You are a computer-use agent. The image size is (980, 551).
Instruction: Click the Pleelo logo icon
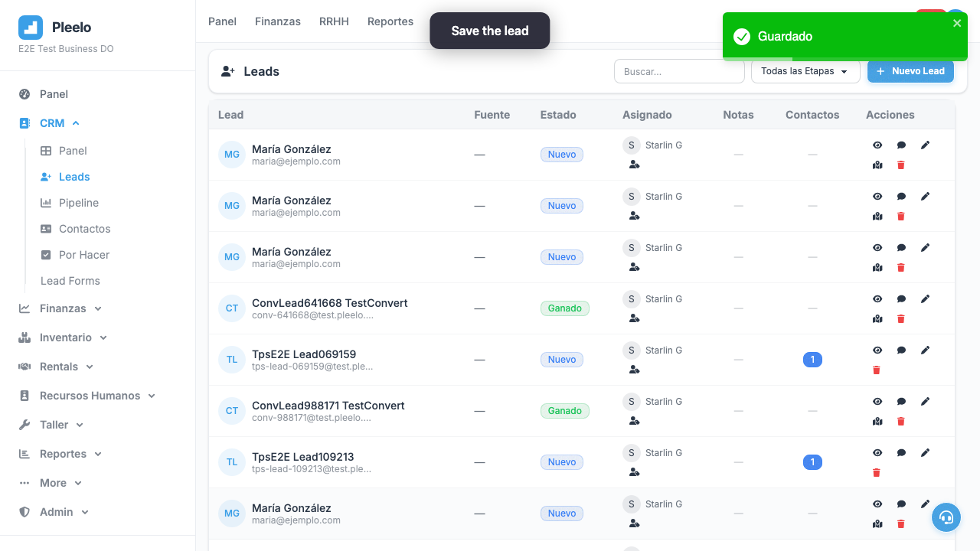pos(31,28)
